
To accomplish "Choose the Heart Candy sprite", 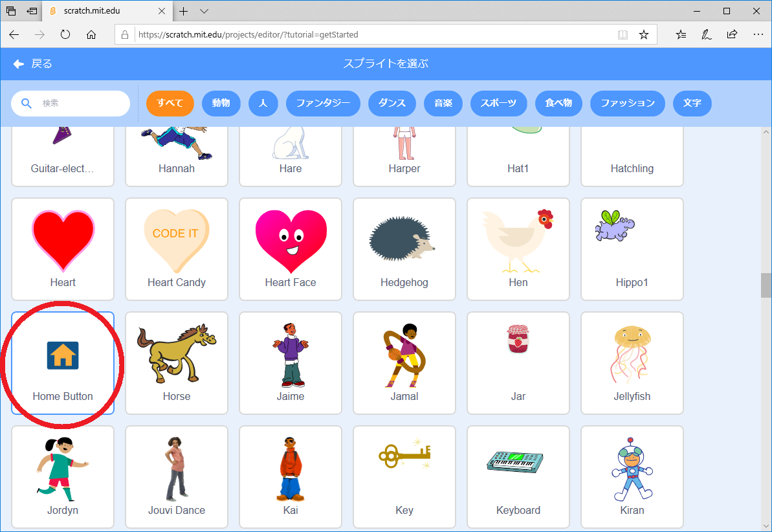I will (177, 249).
